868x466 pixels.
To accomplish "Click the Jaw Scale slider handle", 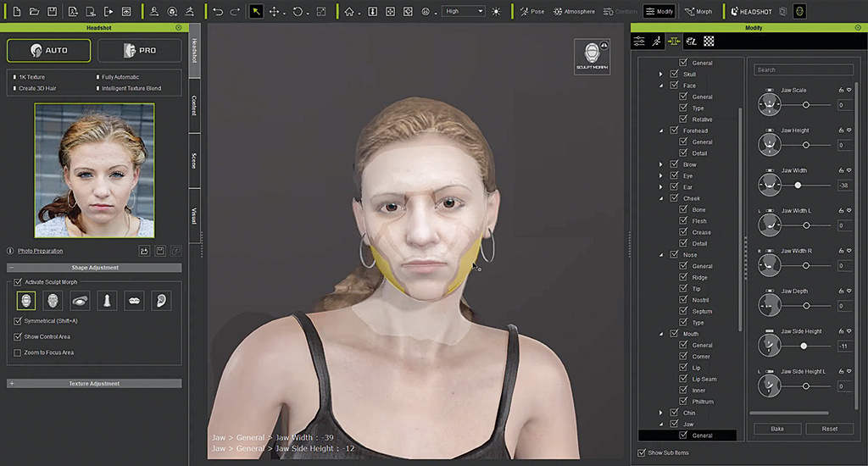I will coord(806,104).
